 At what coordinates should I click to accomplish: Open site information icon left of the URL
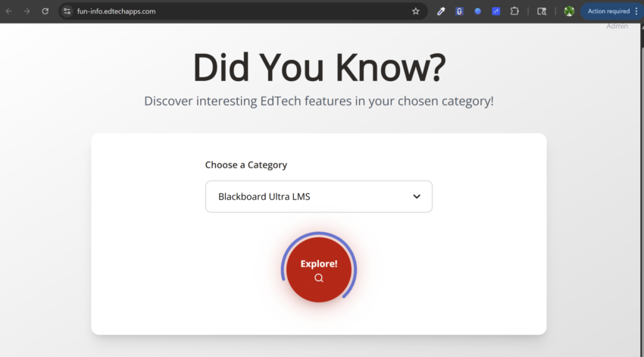67,11
